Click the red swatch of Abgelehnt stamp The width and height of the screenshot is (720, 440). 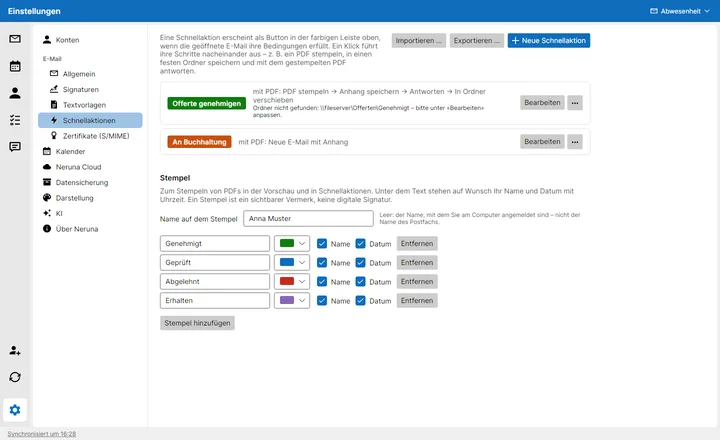click(287, 281)
